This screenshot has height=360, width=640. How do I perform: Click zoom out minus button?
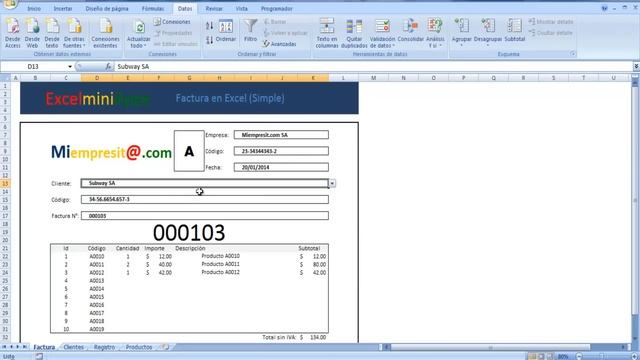pyautogui.click(x=579, y=356)
